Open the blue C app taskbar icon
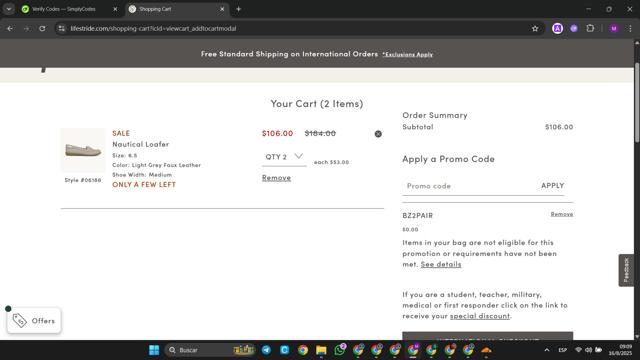Viewport: 640px width, 360px height. tap(284, 350)
